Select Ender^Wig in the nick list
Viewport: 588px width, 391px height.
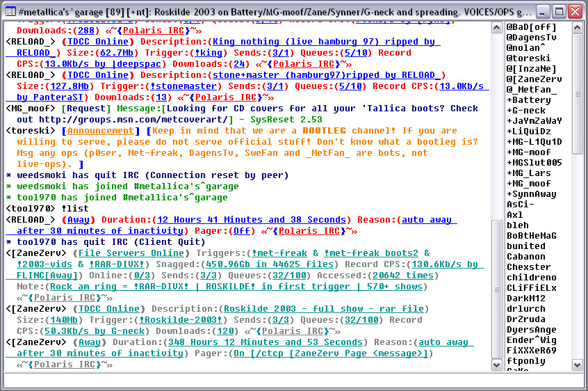pos(532,340)
